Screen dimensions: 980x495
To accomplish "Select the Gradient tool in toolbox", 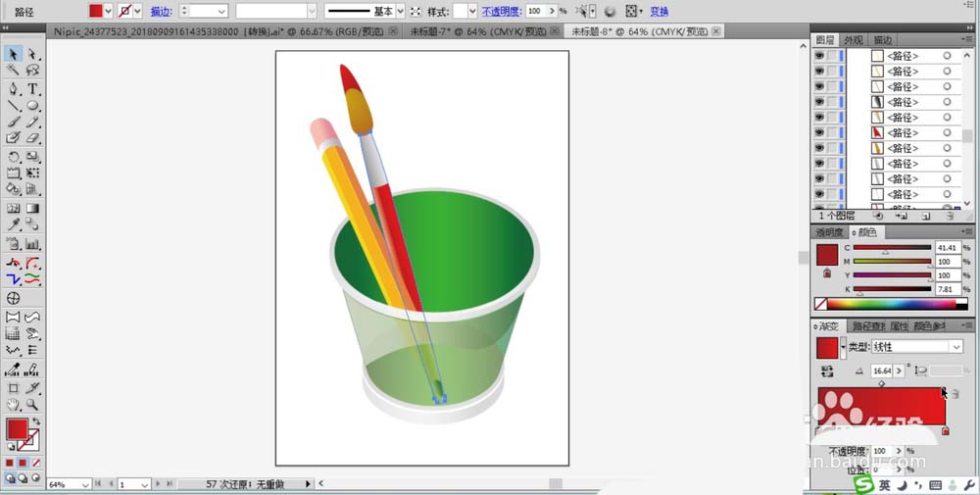I will [32, 208].
